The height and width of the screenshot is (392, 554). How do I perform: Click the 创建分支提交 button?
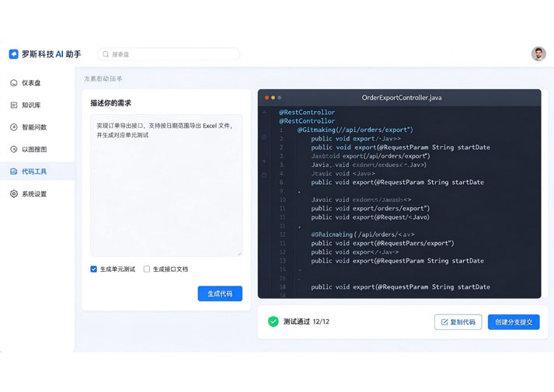click(514, 322)
